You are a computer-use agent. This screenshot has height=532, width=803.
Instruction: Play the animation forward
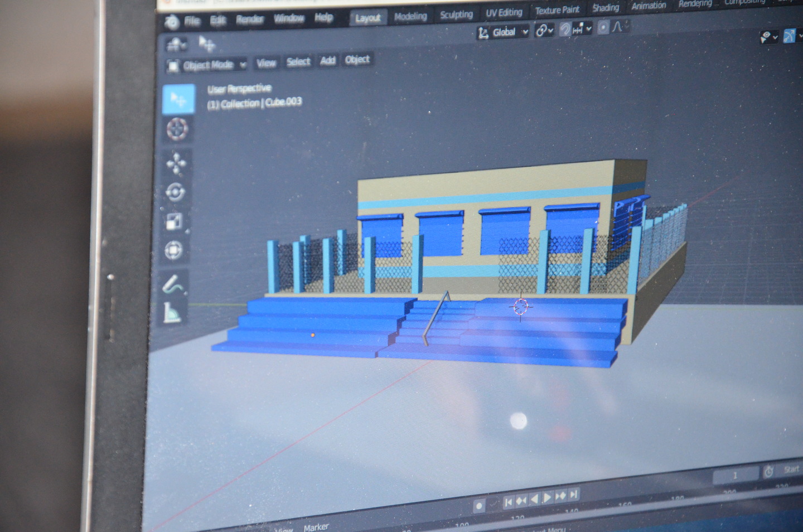(x=547, y=497)
